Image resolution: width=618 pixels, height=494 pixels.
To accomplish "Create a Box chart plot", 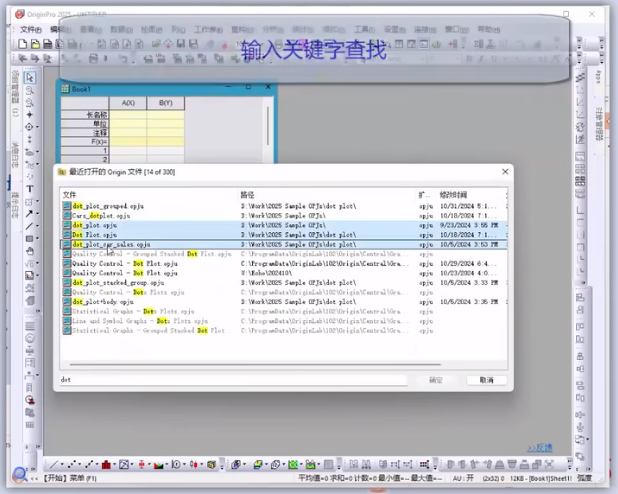I will pos(141,465).
